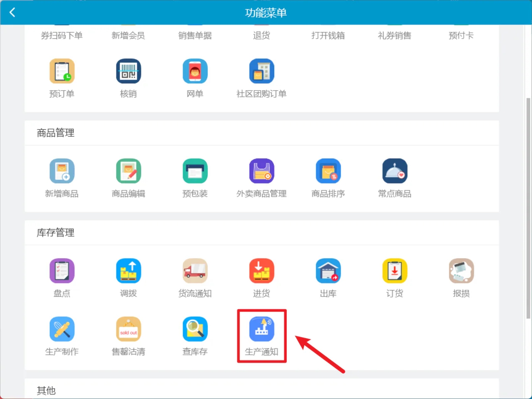Image resolution: width=532 pixels, height=399 pixels.
Task: Open 社区团购订单 community group-buy orders
Action: (261, 71)
